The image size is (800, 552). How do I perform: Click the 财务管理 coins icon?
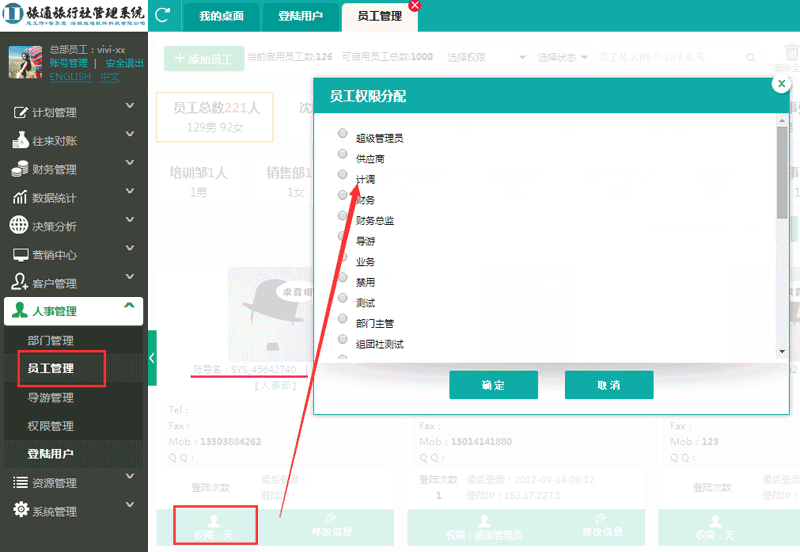(18, 169)
